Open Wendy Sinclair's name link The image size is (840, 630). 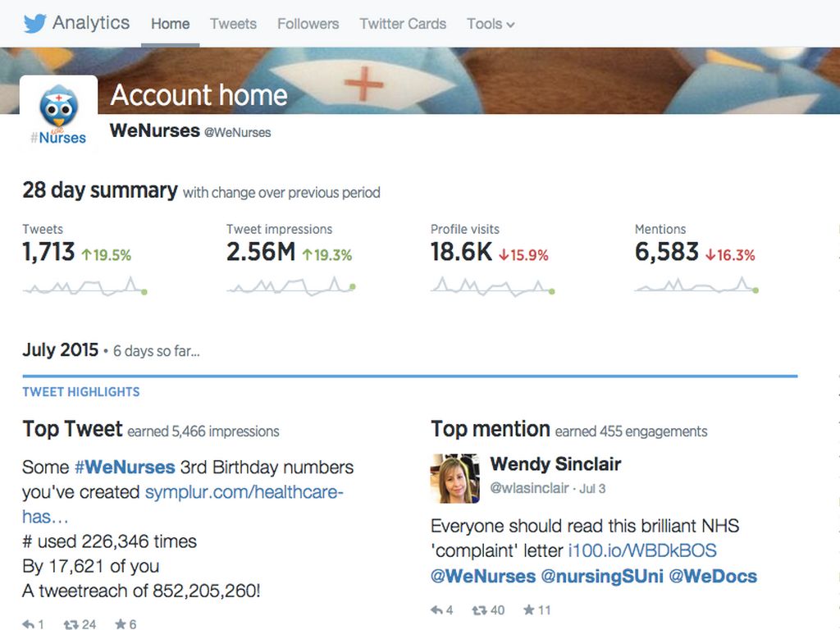[555, 464]
